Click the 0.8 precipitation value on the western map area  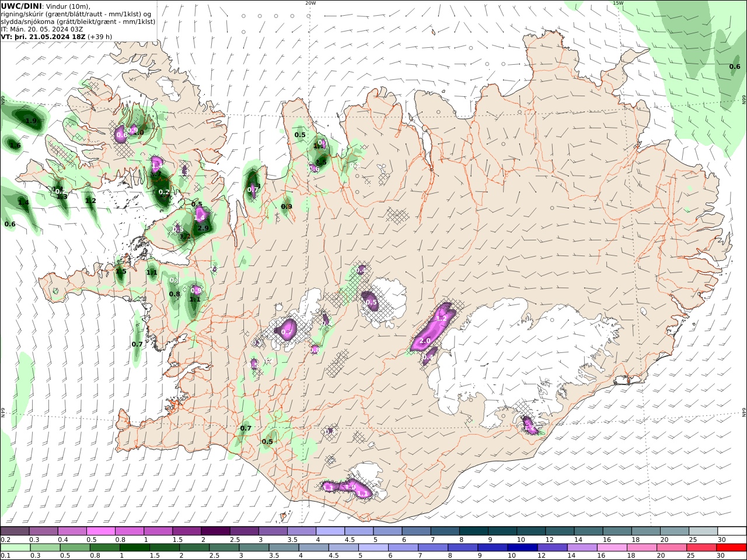(x=174, y=294)
